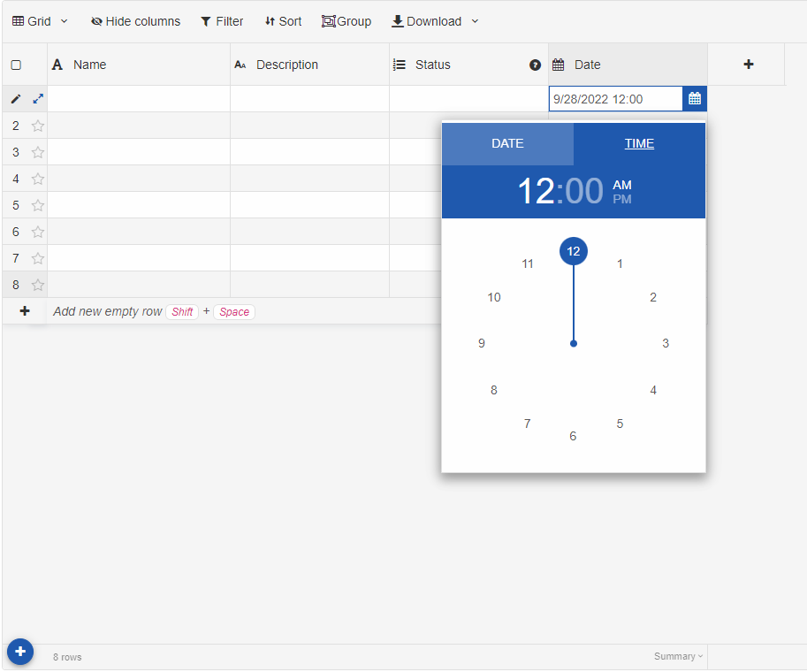Open the Sort options
This screenshot has width=807, height=672.
[x=283, y=21]
